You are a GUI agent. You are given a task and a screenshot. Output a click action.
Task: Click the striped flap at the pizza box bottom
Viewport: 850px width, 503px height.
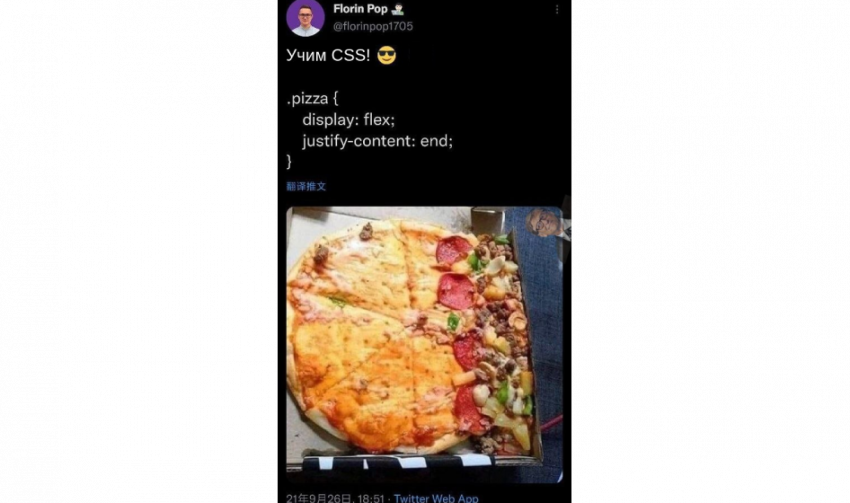coord(398,463)
